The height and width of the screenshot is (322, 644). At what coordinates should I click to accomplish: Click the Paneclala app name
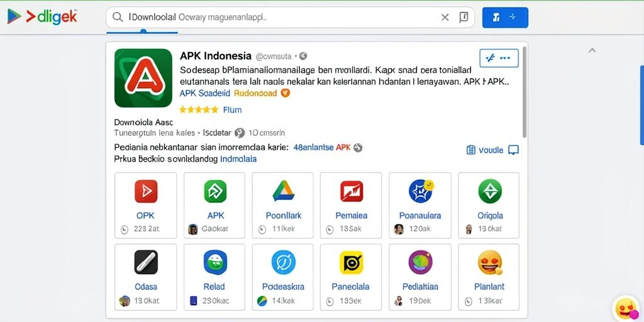click(351, 287)
